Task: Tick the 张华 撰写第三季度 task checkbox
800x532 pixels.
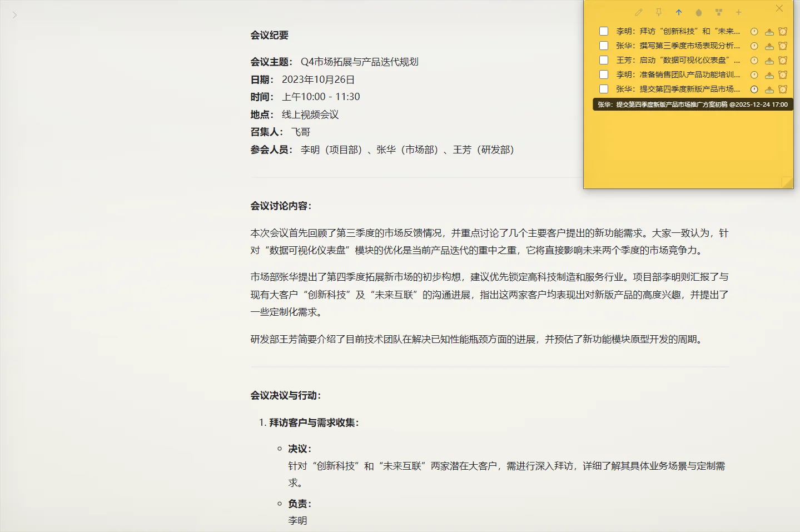Action: (x=604, y=46)
